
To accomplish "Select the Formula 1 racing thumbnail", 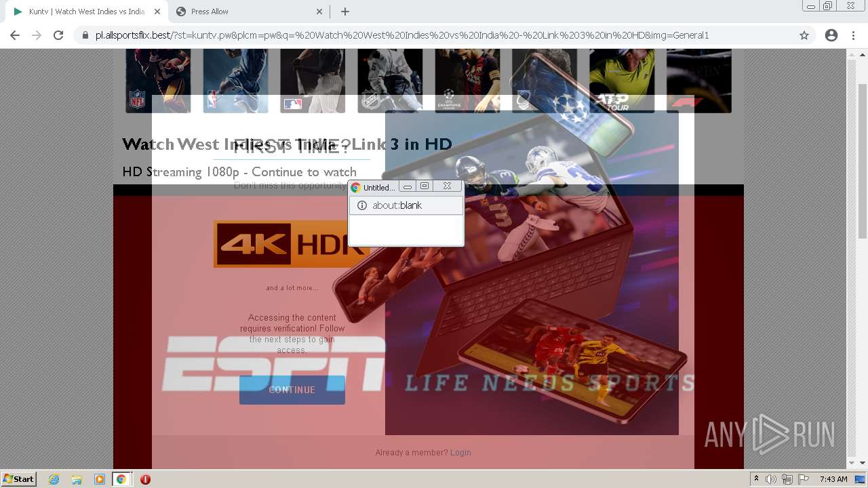I will click(x=699, y=80).
